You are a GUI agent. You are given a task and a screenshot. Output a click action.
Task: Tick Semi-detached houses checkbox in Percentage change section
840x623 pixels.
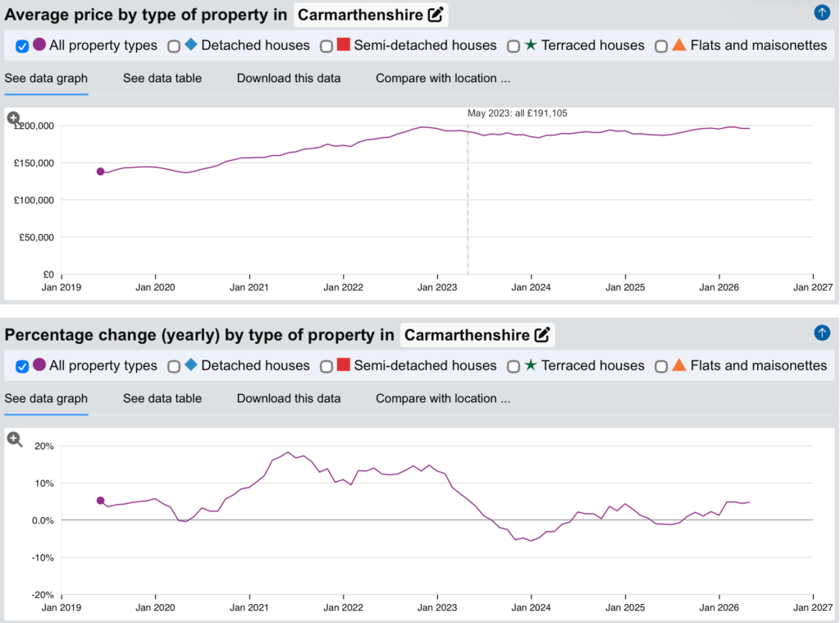326,367
